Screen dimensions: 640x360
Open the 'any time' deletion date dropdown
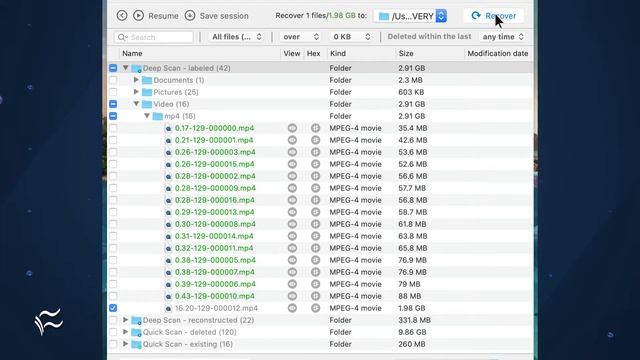[x=502, y=37]
